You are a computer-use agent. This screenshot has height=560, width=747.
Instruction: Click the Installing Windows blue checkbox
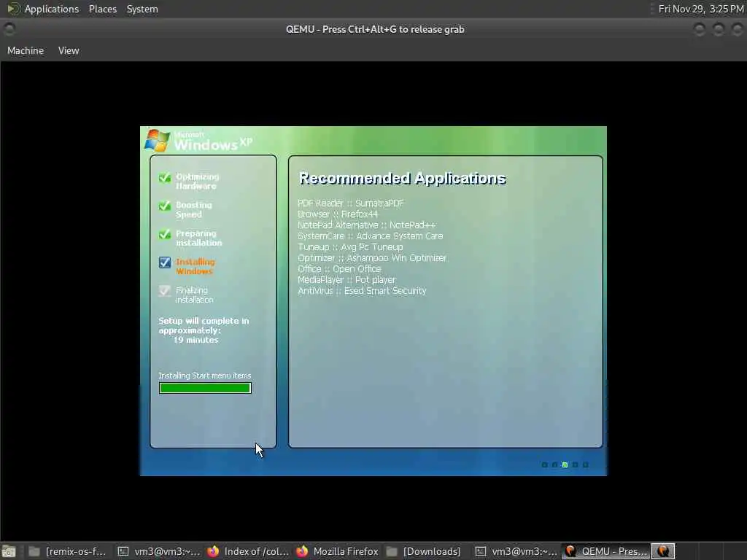pos(165,262)
